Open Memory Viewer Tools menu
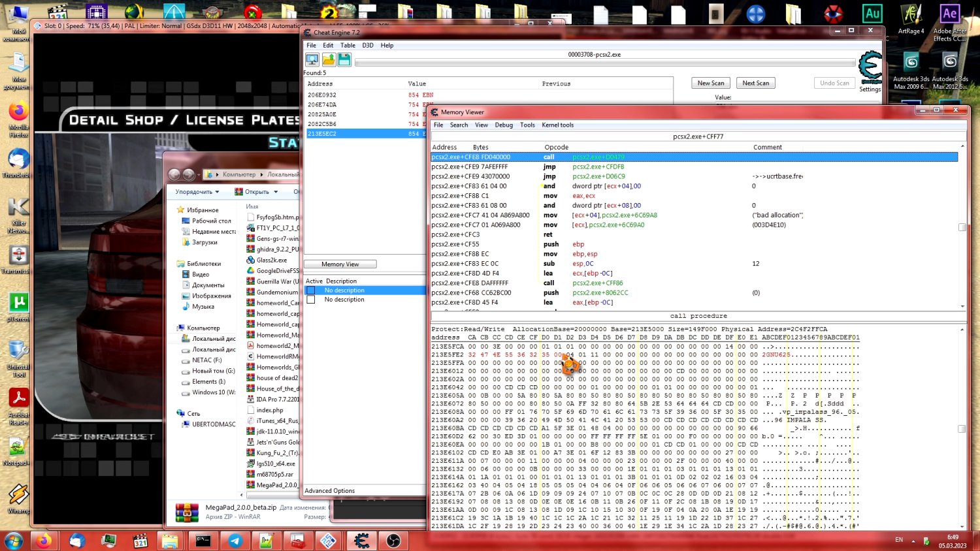980x551 pixels. tap(527, 125)
